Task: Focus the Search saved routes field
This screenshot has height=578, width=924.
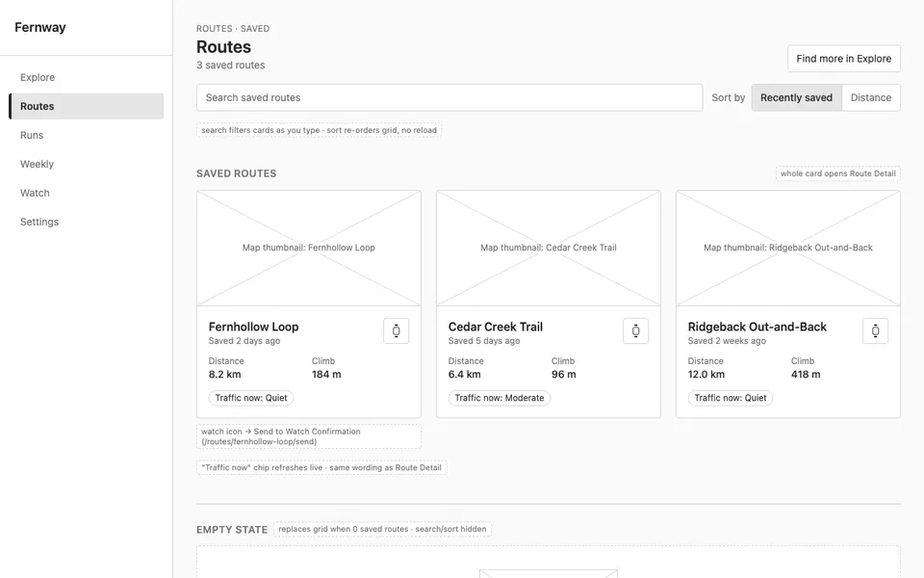Action: pyautogui.click(x=449, y=97)
